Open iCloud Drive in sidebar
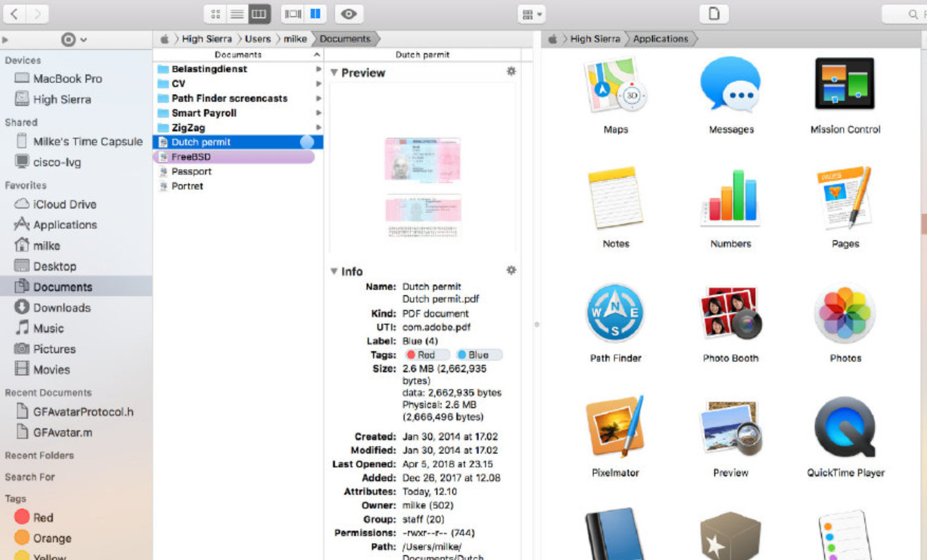927x560 pixels. [x=56, y=204]
